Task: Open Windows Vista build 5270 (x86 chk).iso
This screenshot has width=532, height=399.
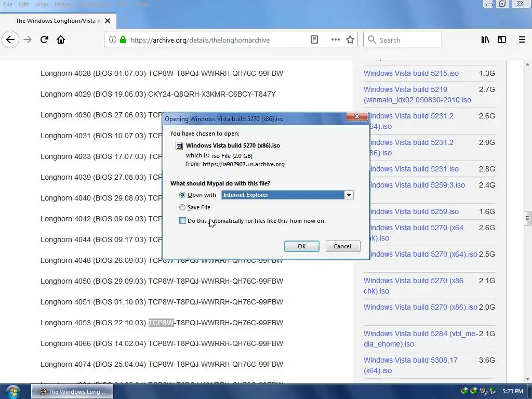Action: pos(413,286)
